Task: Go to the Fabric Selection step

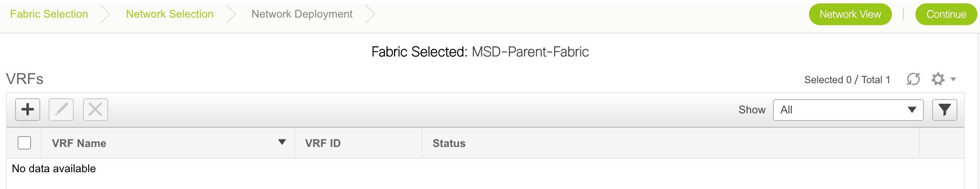Action: (49, 14)
